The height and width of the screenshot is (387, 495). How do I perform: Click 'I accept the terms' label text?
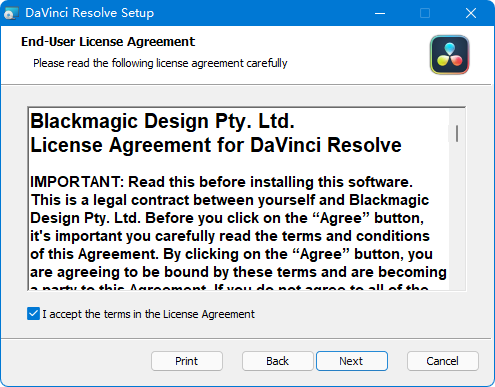148,314
